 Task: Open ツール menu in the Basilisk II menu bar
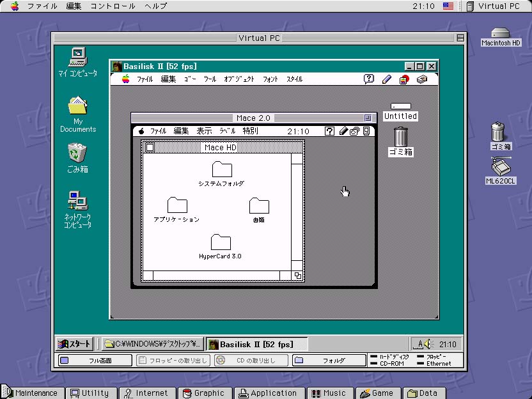(210, 79)
